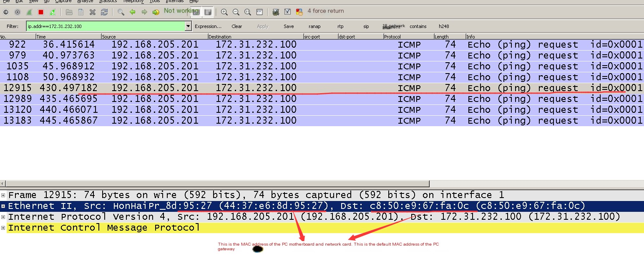Select packet number 979 row
The image size is (644, 277).
coord(322,56)
